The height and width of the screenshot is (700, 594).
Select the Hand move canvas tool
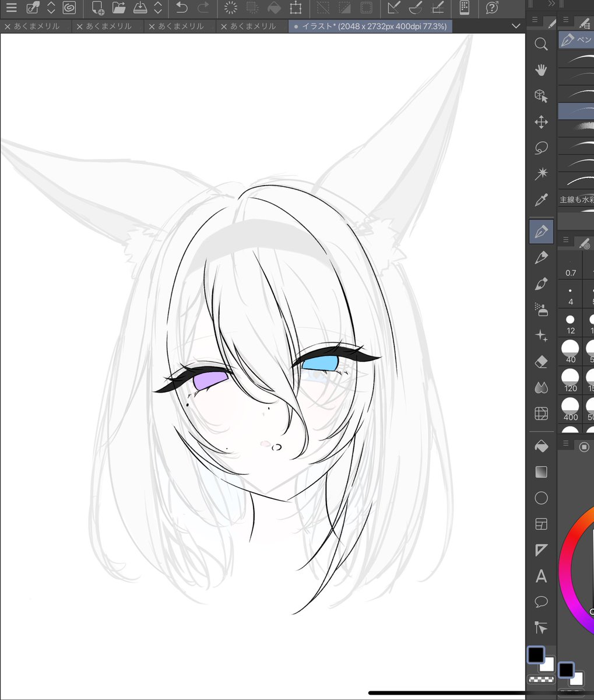[x=541, y=70]
